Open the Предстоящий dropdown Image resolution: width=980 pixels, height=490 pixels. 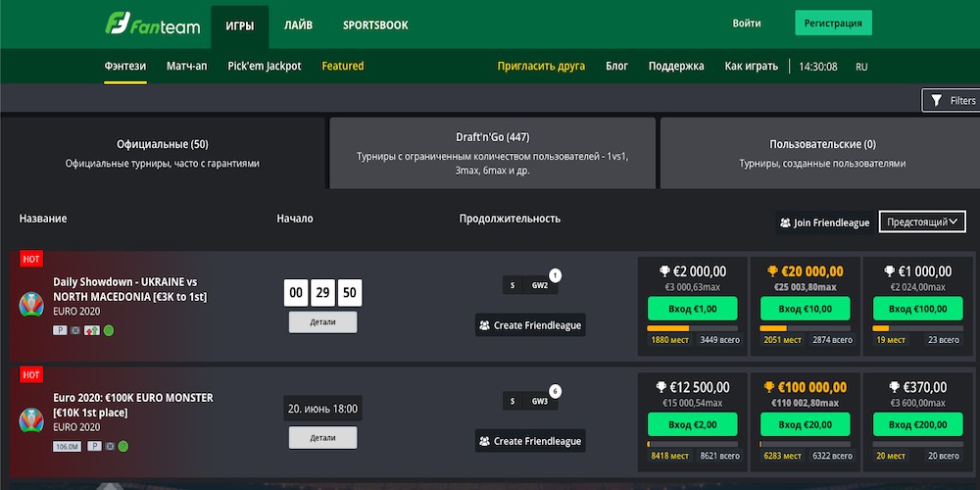coord(922,222)
